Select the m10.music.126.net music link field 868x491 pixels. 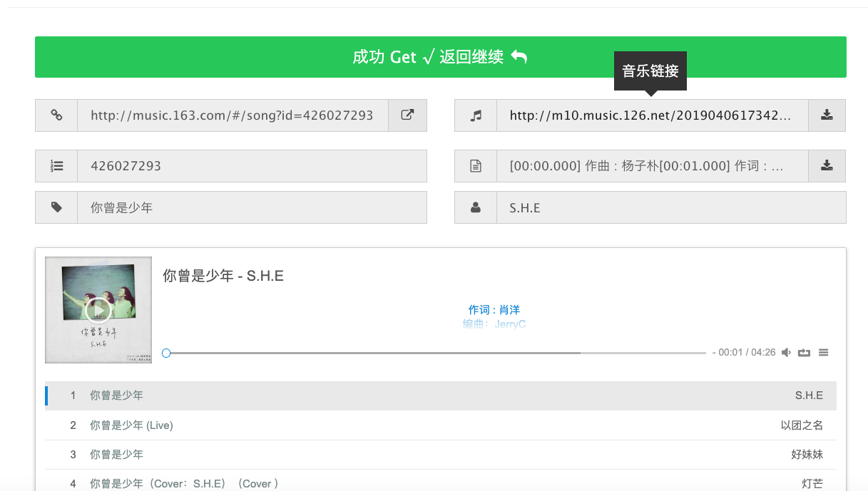[x=652, y=115]
